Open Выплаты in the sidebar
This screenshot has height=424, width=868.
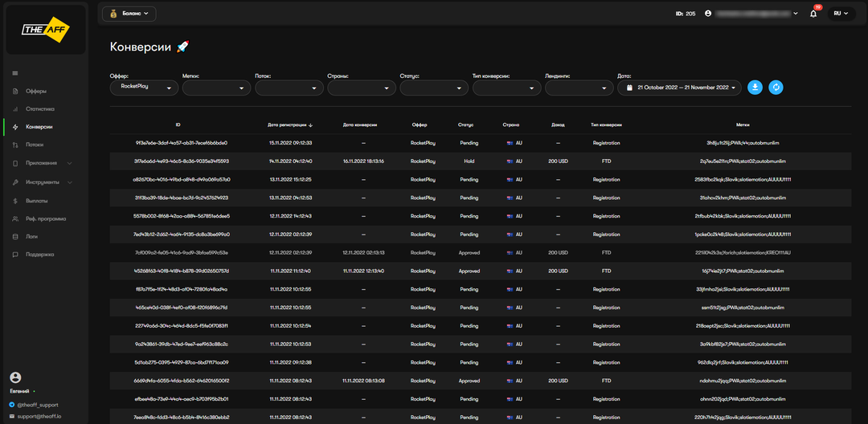point(36,200)
